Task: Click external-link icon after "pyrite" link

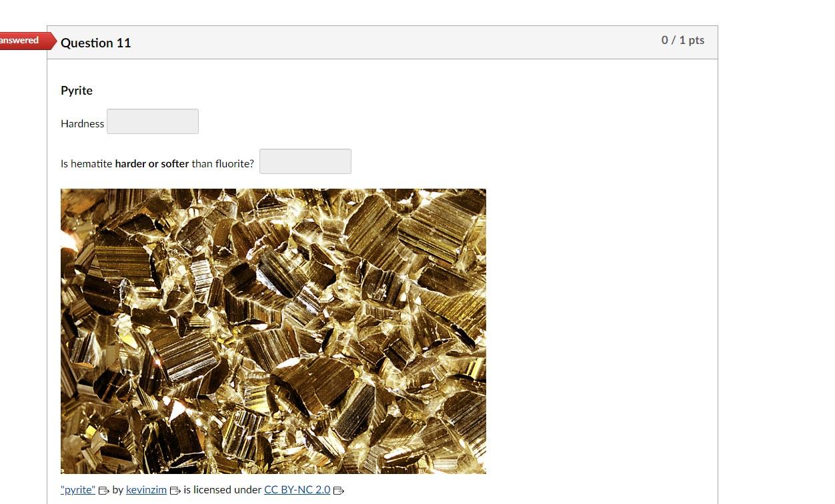Action: pyautogui.click(x=104, y=491)
